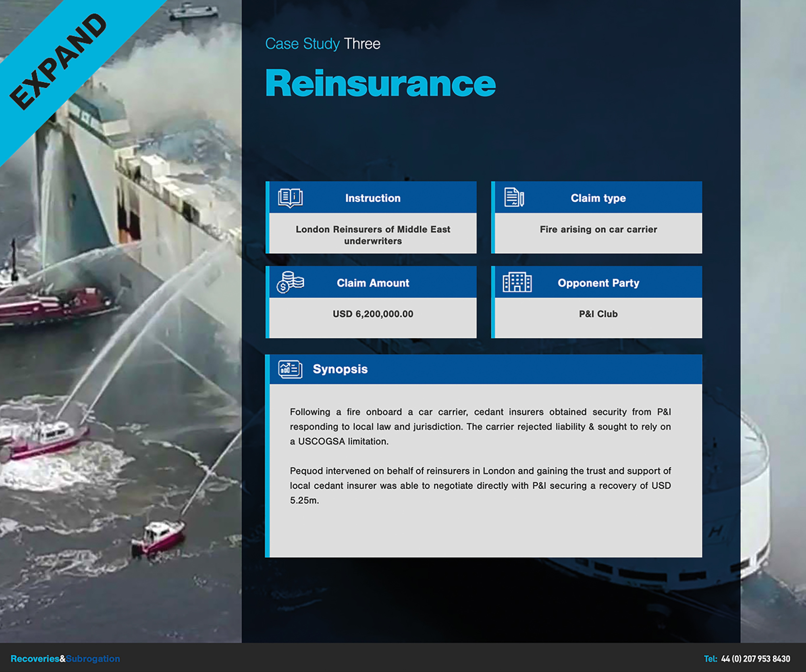Viewport: 806px width, 672px height.
Task: Click the USD 6,200,000.00 amount text
Action: click(x=373, y=314)
